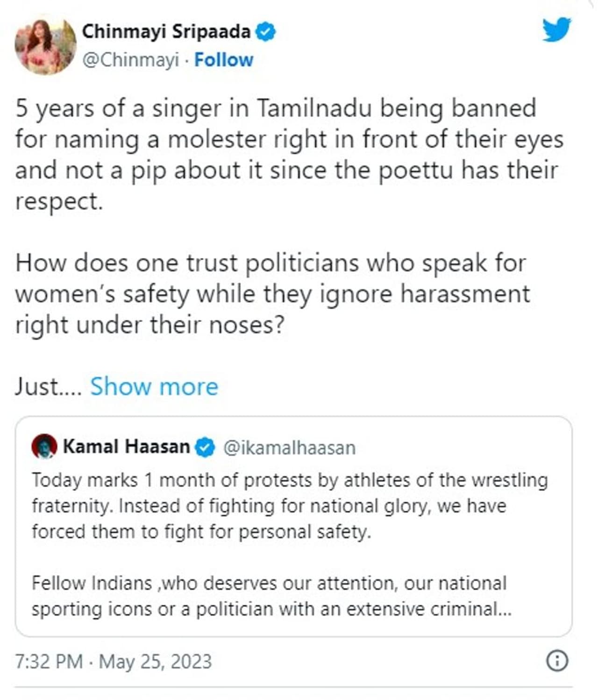Click the Twitter bird logo

(x=556, y=30)
